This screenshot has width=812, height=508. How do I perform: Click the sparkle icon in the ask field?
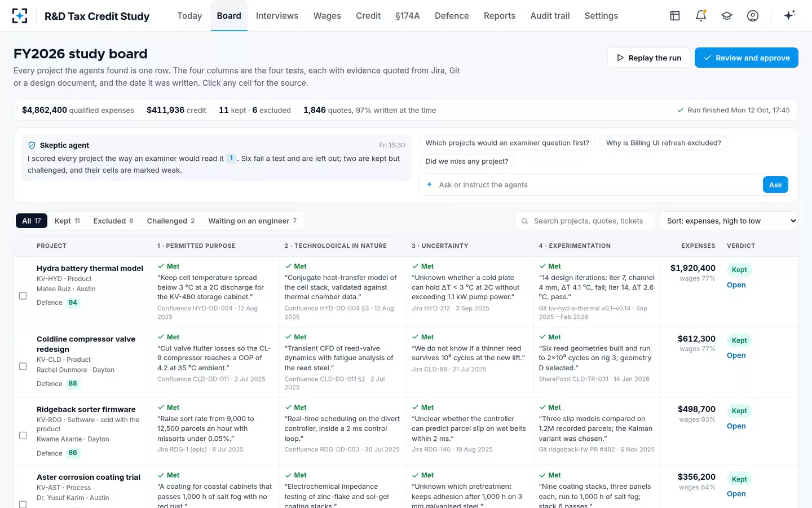coord(430,185)
